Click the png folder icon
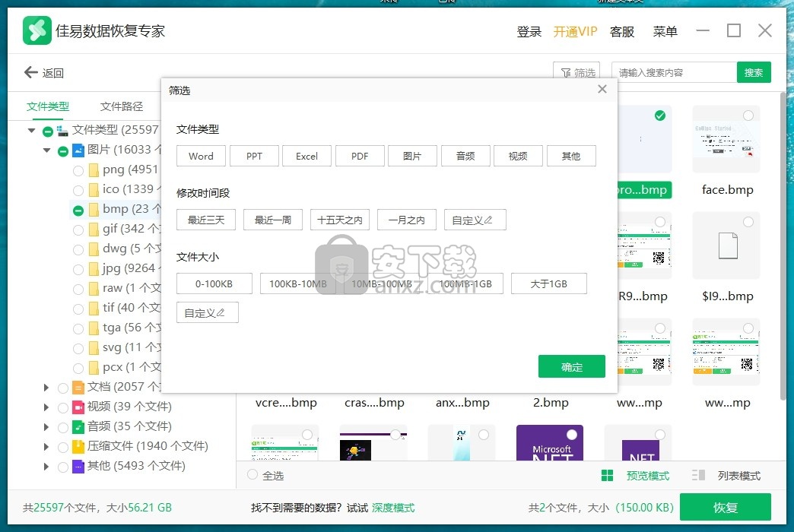Screen dimensions: 794x532 tap(94, 169)
